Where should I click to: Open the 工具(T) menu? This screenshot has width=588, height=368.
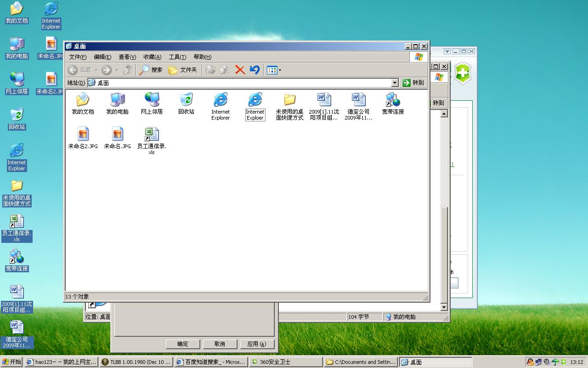[177, 57]
